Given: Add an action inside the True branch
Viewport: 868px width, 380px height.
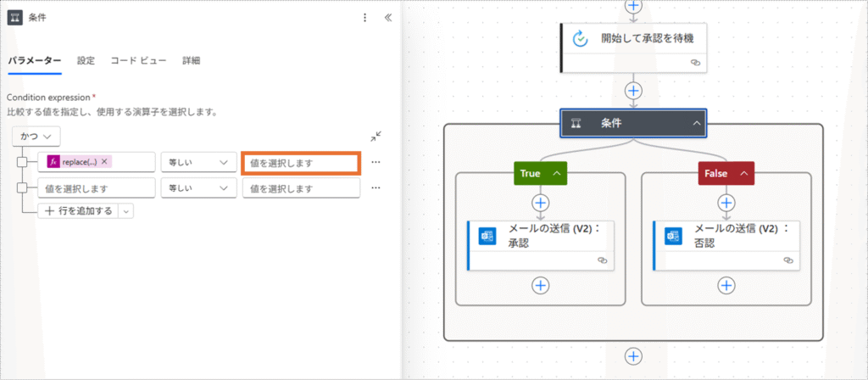Looking at the screenshot, I should (x=541, y=203).
